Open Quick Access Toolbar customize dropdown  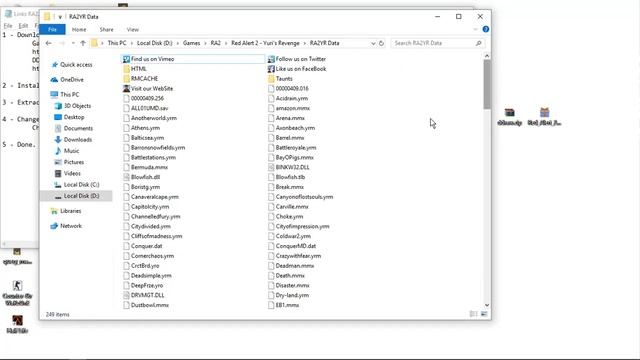(60, 17)
